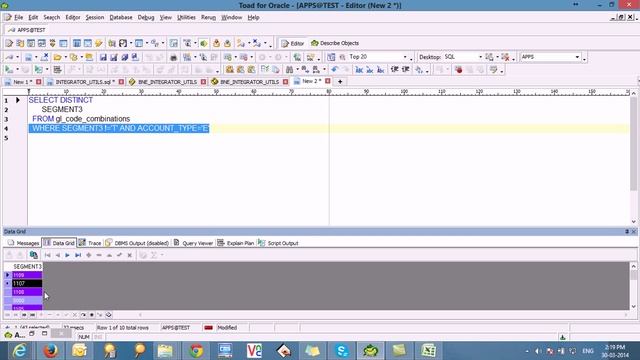Open the Top 20 row-limit dropdown
Image resolution: width=640 pixels, height=360 pixels.
pos(405,57)
